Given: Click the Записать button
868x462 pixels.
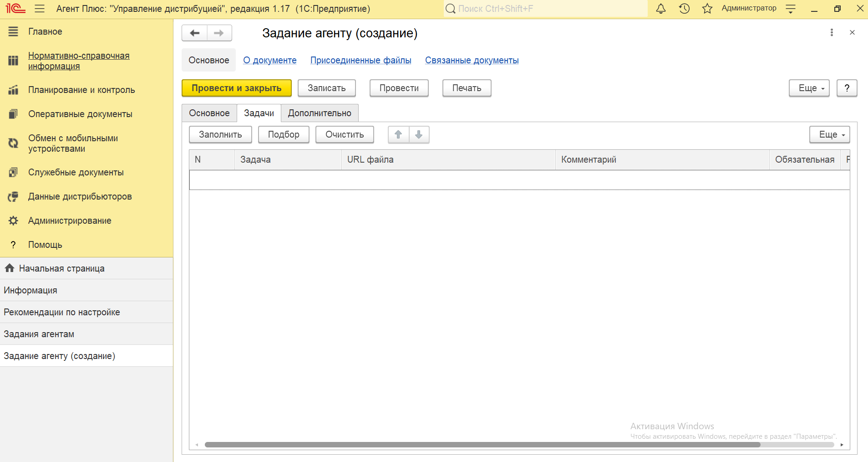Looking at the screenshot, I should pyautogui.click(x=327, y=88).
